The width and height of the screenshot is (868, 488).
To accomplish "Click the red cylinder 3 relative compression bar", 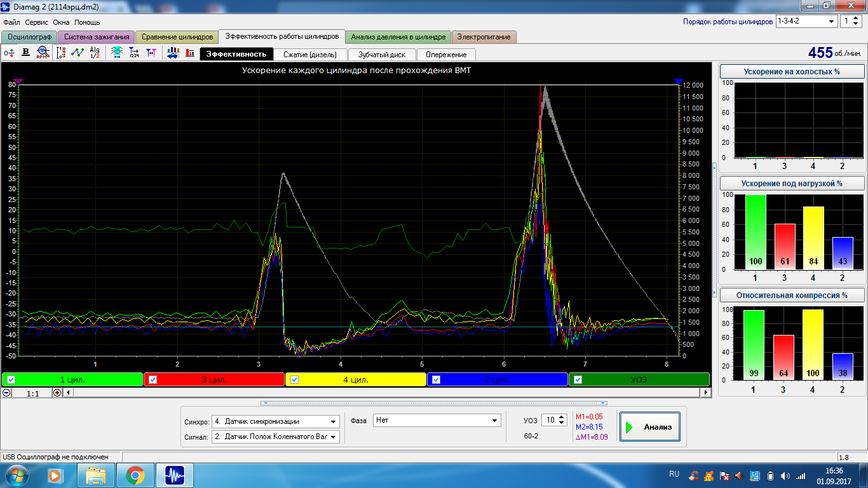I will pyautogui.click(x=785, y=357).
